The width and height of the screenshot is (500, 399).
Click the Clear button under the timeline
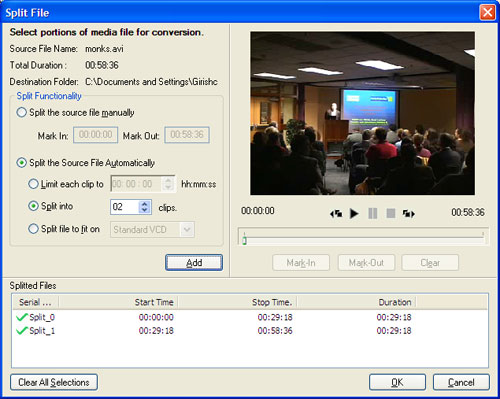tap(430, 263)
